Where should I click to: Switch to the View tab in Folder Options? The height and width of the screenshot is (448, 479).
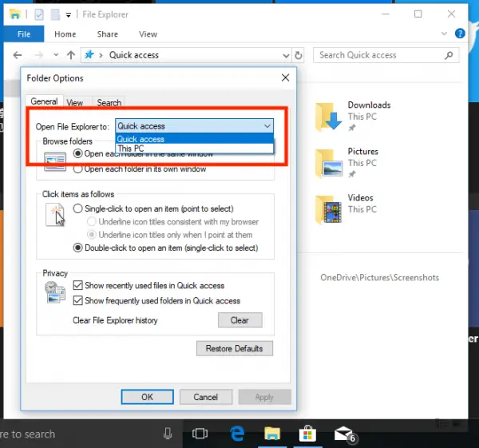(75, 103)
